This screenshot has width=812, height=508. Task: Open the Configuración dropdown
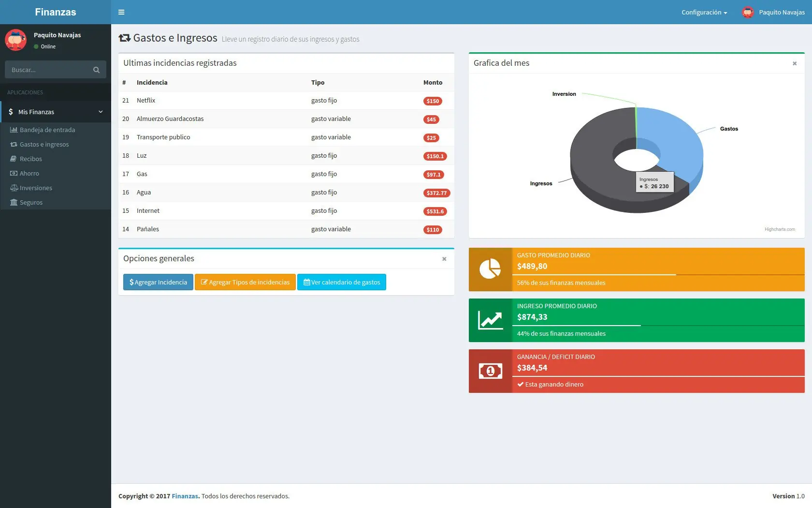[704, 12]
